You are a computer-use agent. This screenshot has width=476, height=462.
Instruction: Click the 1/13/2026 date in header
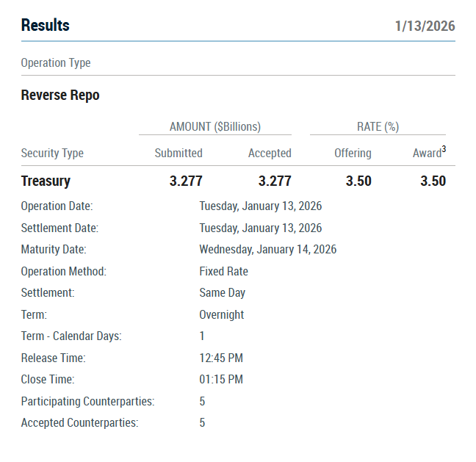click(425, 26)
